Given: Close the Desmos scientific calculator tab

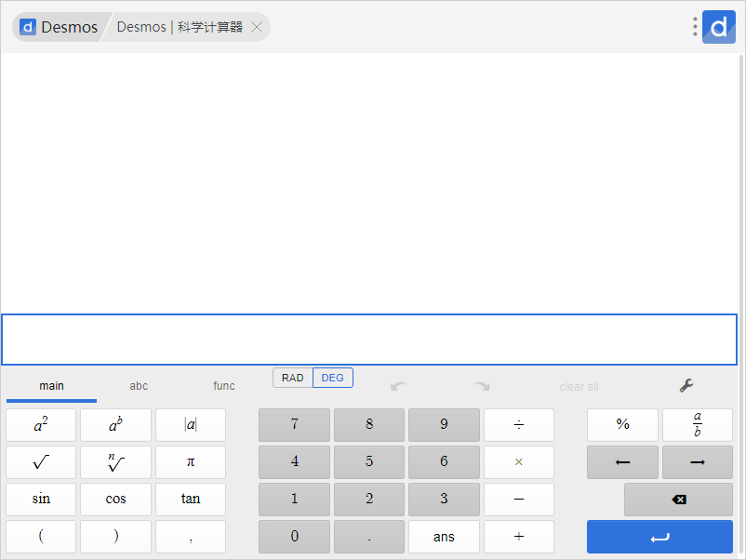Looking at the screenshot, I should coord(257,27).
